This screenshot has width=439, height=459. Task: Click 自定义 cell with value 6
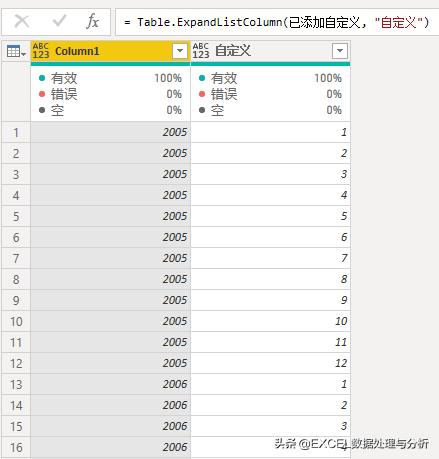pos(270,237)
